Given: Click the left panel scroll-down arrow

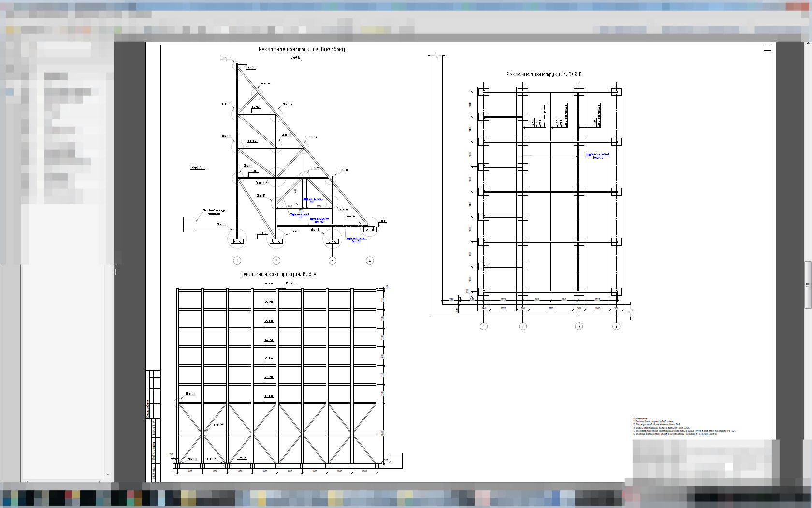Looking at the screenshot, I should [108, 475].
